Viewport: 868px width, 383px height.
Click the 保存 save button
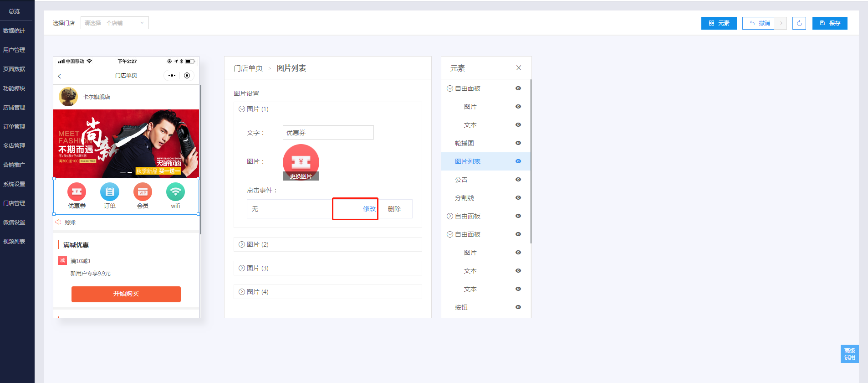pyautogui.click(x=829, y=23)
